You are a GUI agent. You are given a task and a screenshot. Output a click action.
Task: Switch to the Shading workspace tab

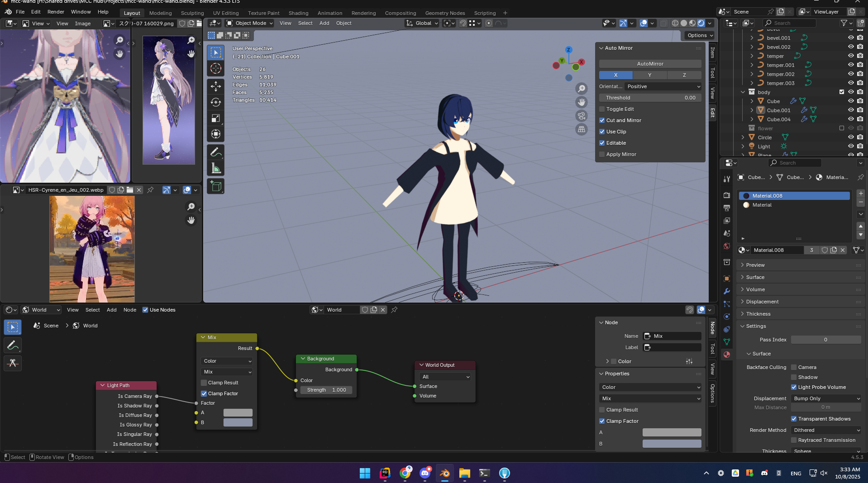298,13
